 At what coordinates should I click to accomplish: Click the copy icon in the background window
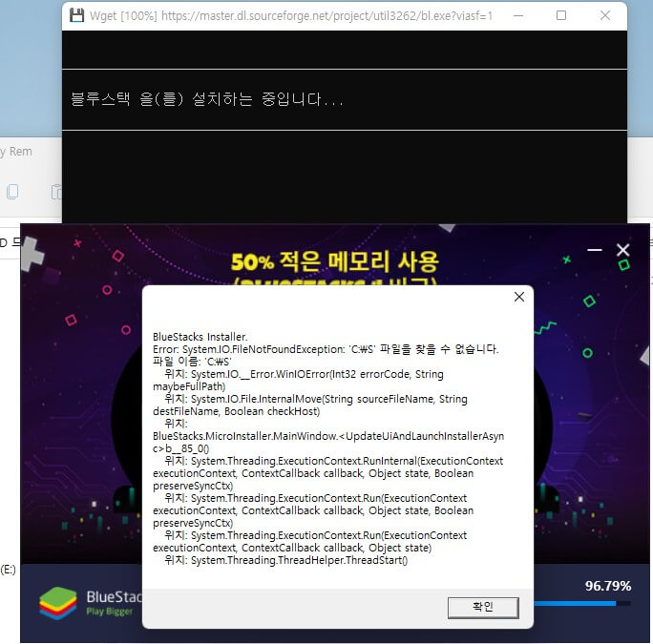pyautogui.click(x=12, y=192)
